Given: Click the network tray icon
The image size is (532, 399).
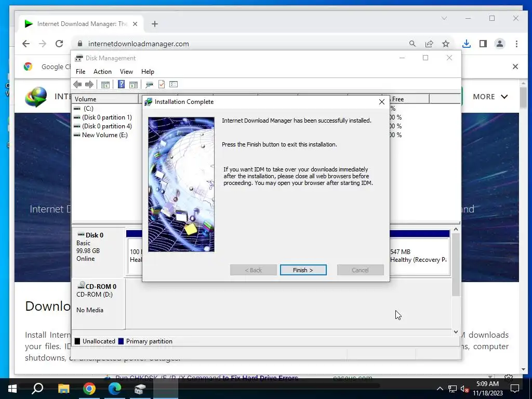Looking at the screenshot, I should [x=453, y=389].
